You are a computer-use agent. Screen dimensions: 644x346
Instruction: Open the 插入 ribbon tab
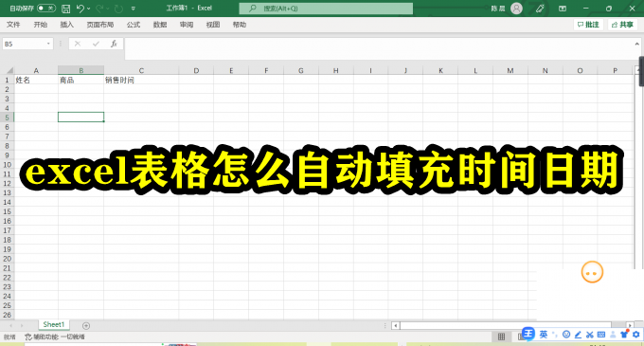[67, 25]
